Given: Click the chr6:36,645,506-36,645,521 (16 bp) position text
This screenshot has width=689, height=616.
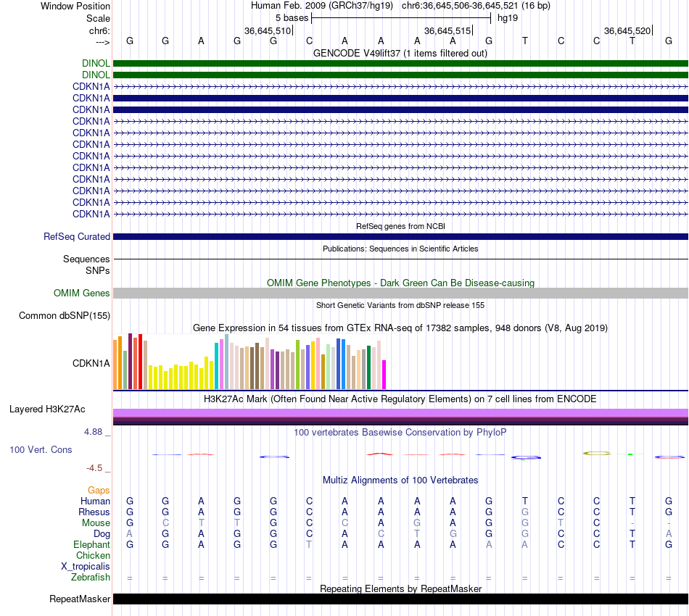Looking at the screenshot, I should [476, 6].
